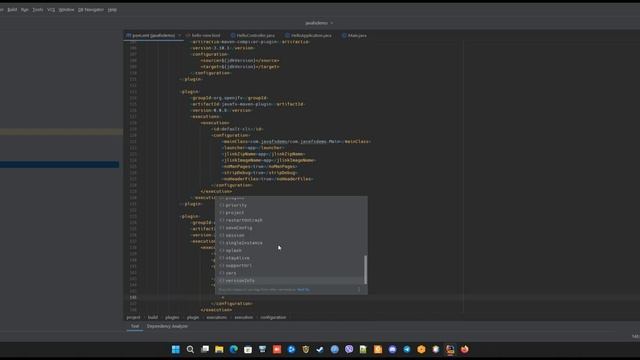Open the javafxdemo project dropdown in title bar
The height and width of the screenshot is (360, 640).
[x=319, y=23]
